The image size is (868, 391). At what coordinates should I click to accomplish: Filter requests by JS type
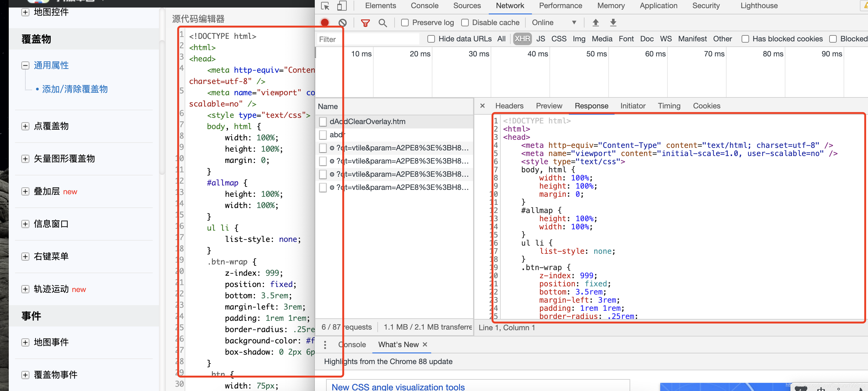coord(540,39)
